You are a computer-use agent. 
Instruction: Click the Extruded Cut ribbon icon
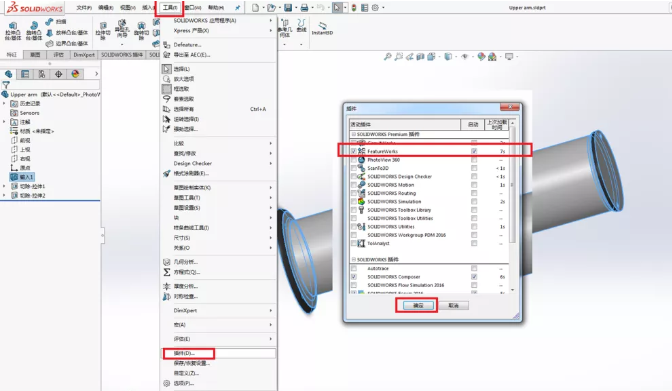tap(103, 26)
